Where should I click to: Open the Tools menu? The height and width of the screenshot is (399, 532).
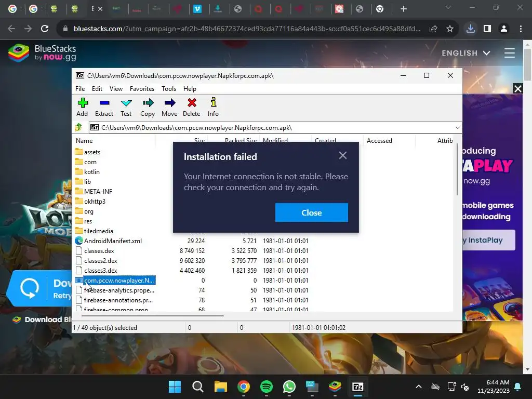click(x=169, y=88)
